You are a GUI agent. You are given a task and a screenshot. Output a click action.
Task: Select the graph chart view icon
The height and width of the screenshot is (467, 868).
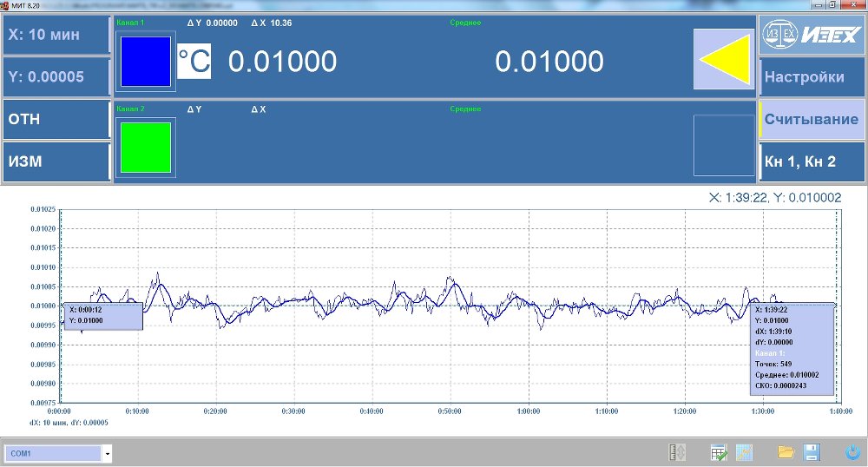[744, 452]
